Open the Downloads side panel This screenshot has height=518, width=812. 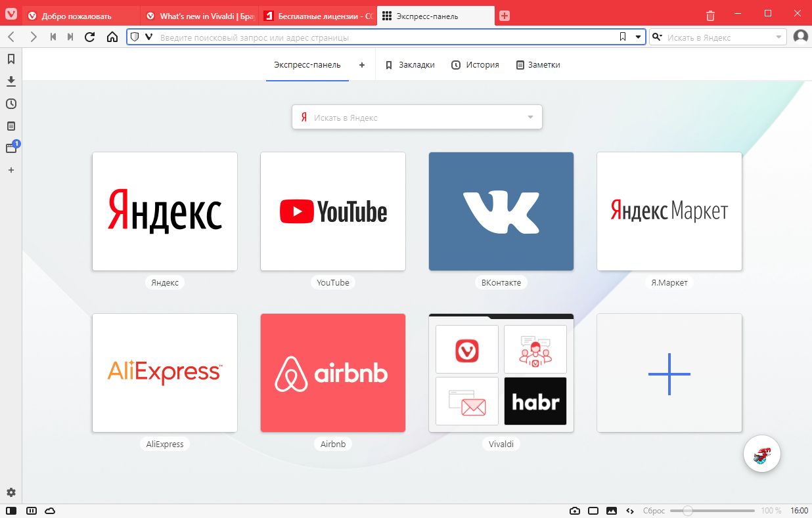coord(11,81)
